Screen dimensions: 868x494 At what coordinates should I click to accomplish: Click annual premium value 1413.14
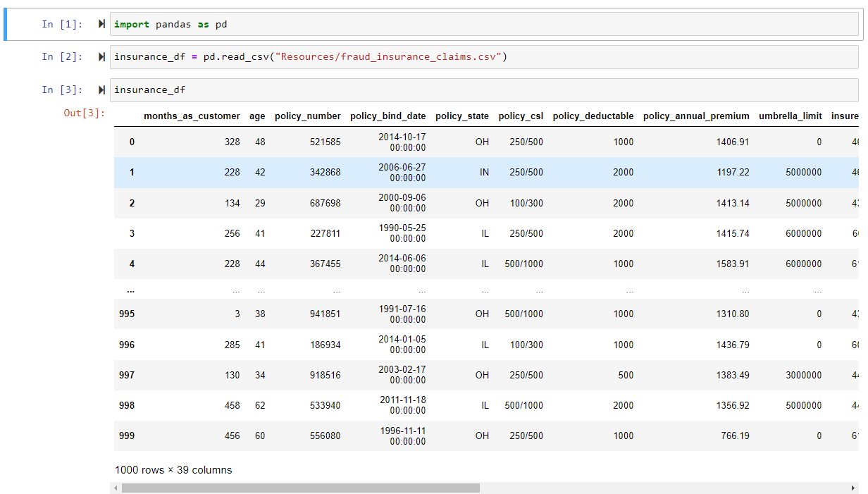(733, 203)
